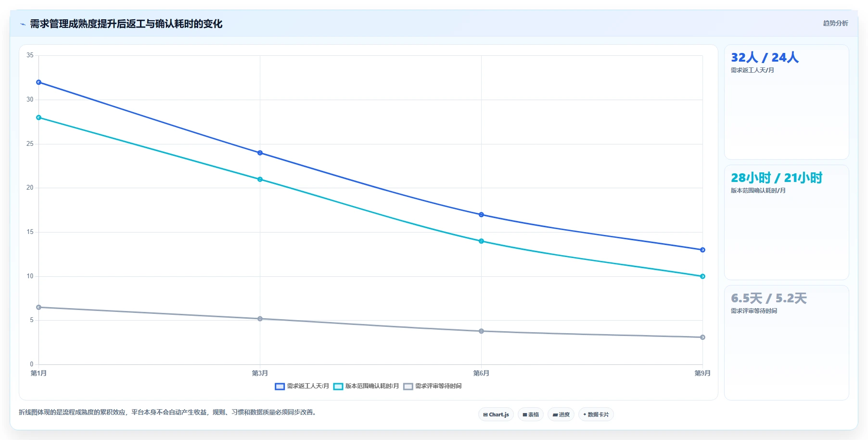Screen dimensions: 868x440
Task: Click blue data point at 第6月 (17)
Action: coord(481,215)
